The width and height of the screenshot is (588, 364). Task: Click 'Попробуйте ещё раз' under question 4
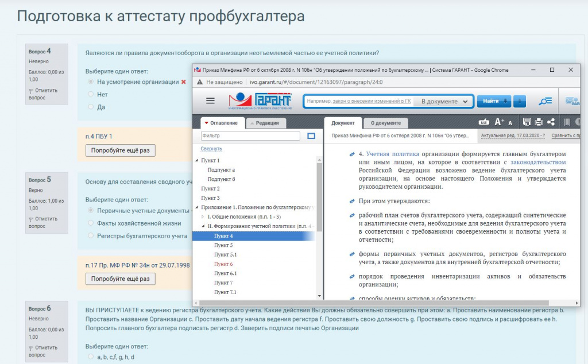(x=120, y=150)
